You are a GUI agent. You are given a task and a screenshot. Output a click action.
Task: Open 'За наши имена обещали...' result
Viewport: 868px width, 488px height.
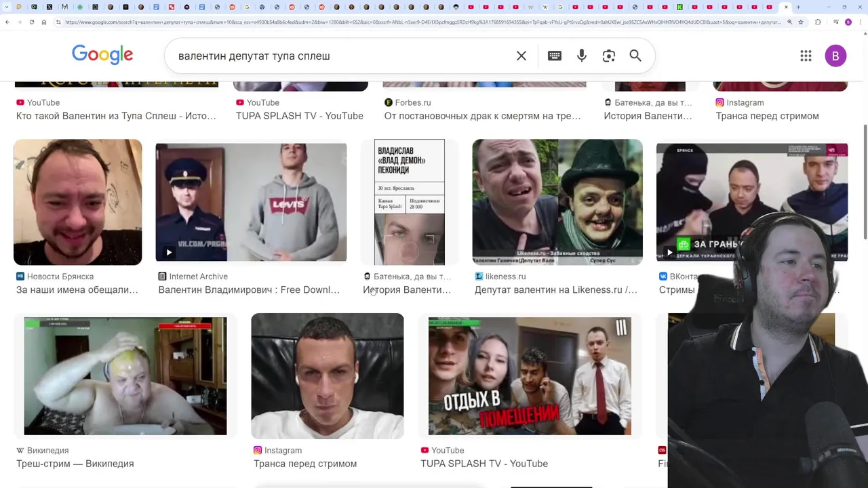point(77,290)
